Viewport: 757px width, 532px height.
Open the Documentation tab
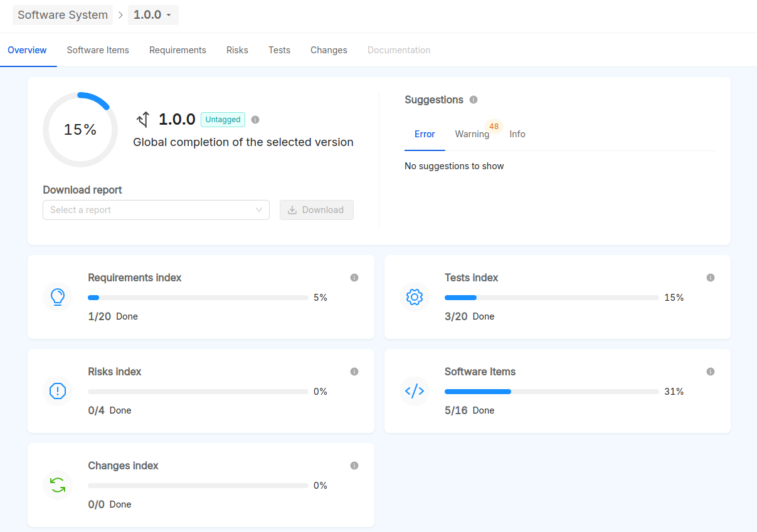(x=399, y=50)
